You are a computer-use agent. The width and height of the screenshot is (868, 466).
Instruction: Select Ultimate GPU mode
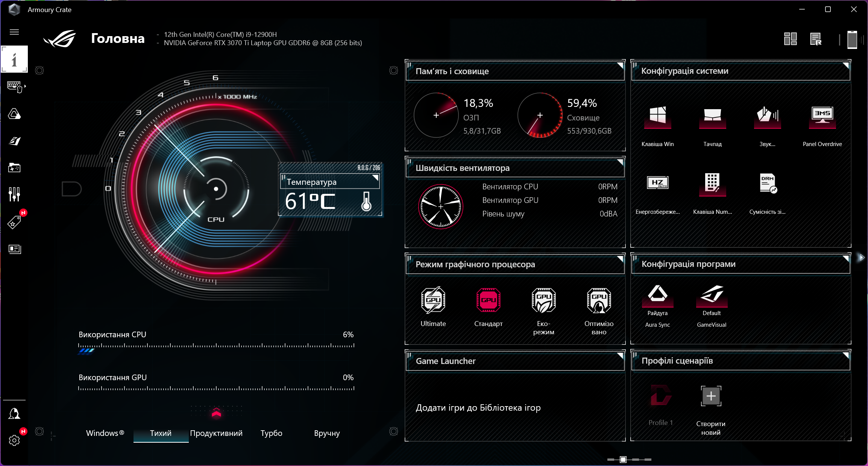433,300
